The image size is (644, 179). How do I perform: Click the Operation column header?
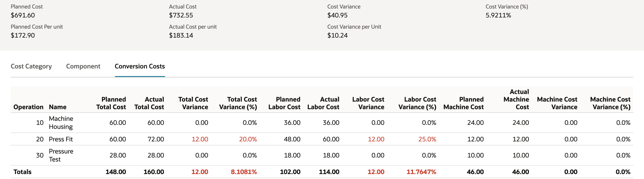(28, 107)
